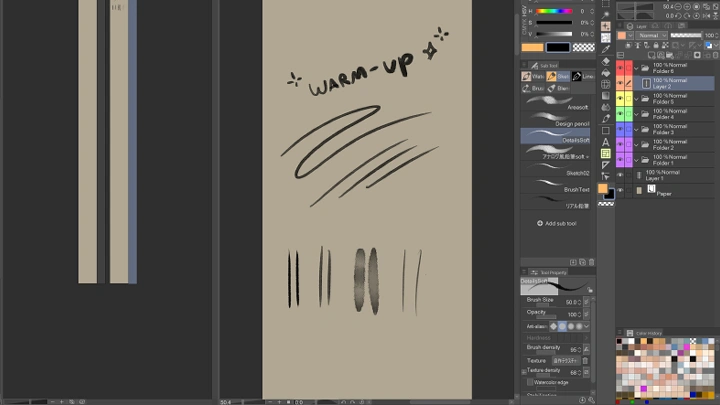Click the delete sub tool trash icon
Image resolution: width=720 pixels, height=405 pixels.
click(591, 262)
